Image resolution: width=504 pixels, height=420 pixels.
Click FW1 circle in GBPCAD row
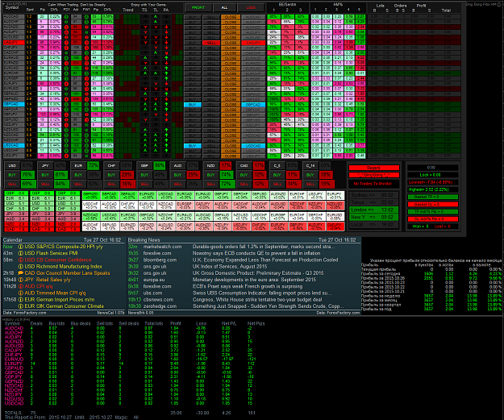[x=86, y=104]
